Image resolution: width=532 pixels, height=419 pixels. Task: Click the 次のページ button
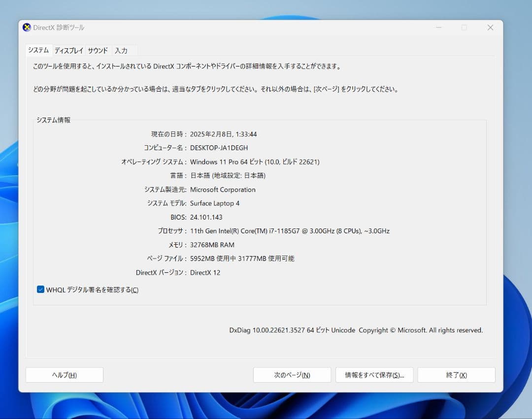292,375
